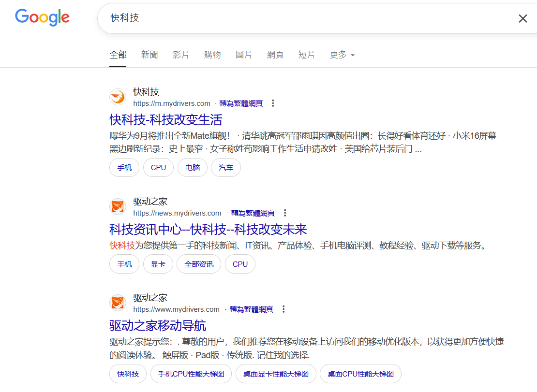Screen dimensions: 537x392
Task: Clear the search box with the X icon
Action: (x=522, y=18)
